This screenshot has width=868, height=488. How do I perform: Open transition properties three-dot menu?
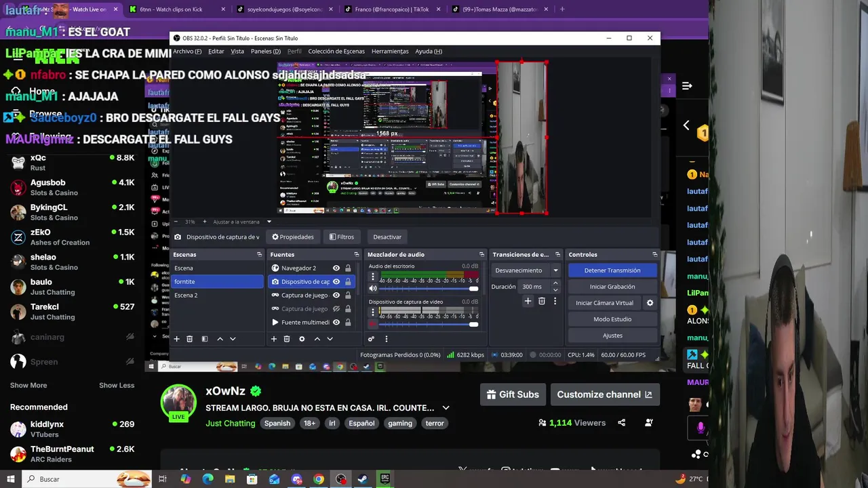pyautogui.click(x=555, y=301)
